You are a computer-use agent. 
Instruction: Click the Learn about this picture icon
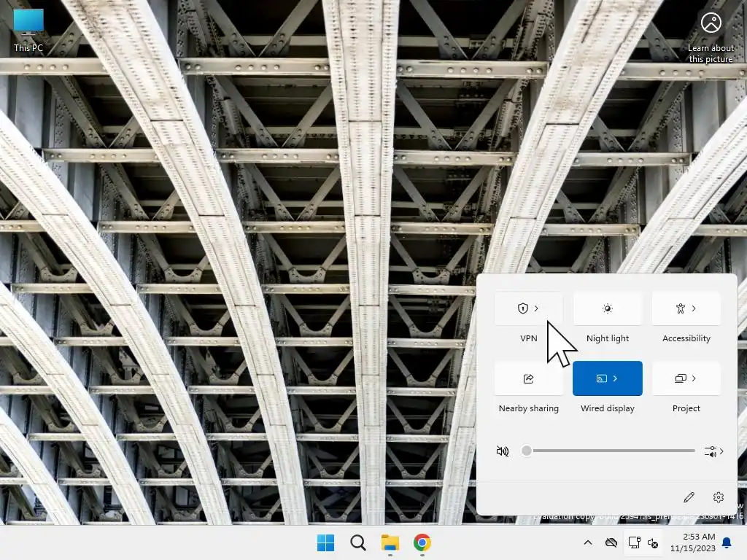click(x=711, y=38)
